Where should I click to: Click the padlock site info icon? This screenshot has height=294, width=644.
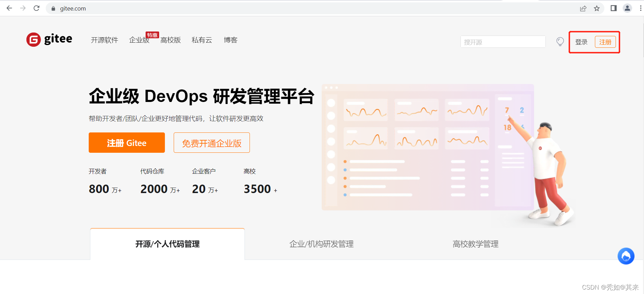click(53, 8)
